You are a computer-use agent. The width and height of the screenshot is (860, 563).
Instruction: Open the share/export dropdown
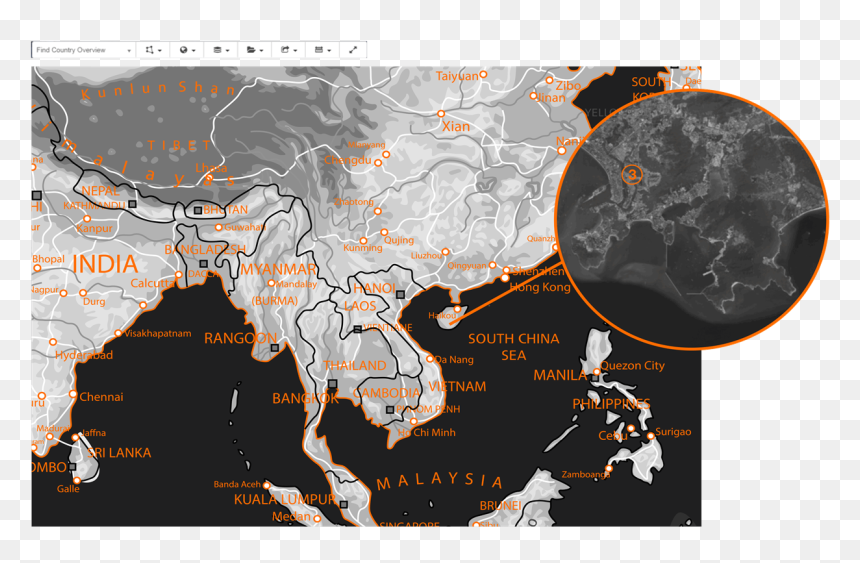click(x=288, y=50)
